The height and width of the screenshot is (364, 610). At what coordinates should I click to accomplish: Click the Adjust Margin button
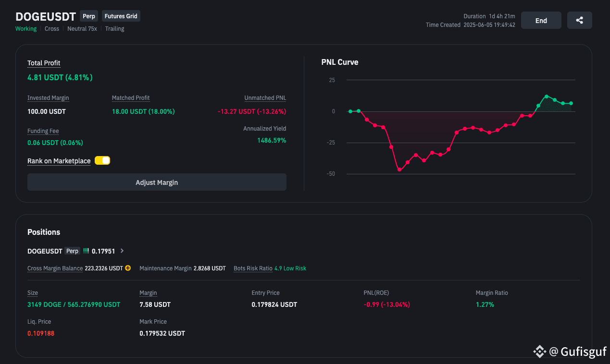tap(157, 182)
